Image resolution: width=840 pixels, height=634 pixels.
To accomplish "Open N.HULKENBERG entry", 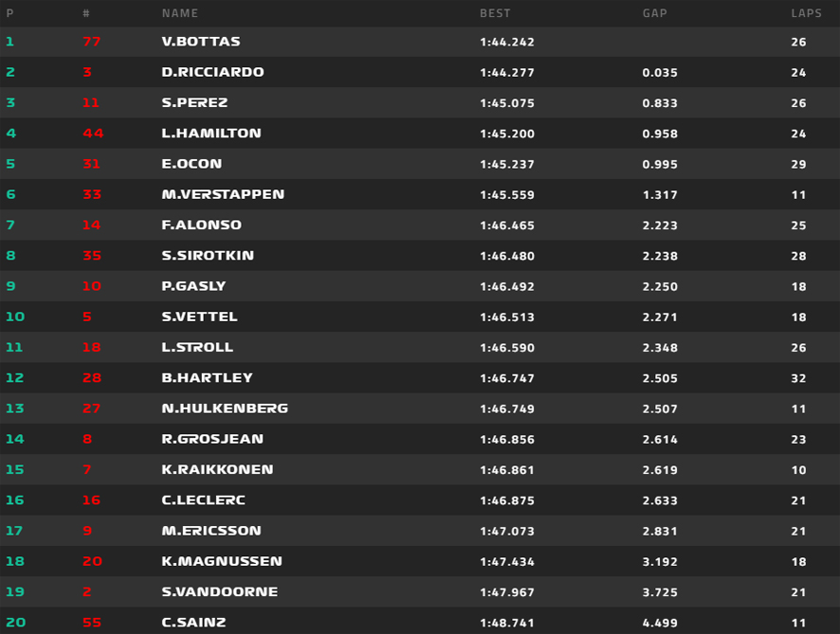I will (225, 408).
